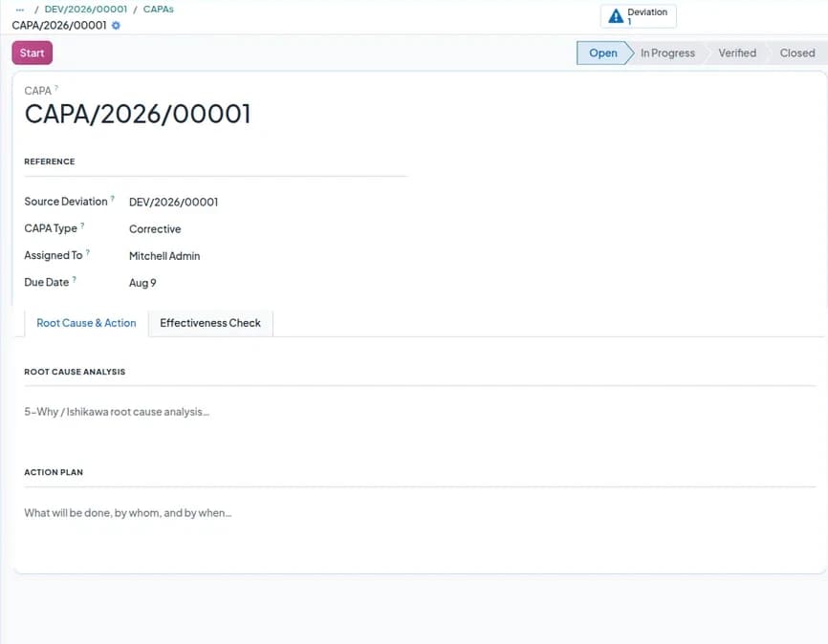The height and width of the screenshot is (644, 828).
Task: Click the ACTION PLAN heading
Action: (54, 472)
